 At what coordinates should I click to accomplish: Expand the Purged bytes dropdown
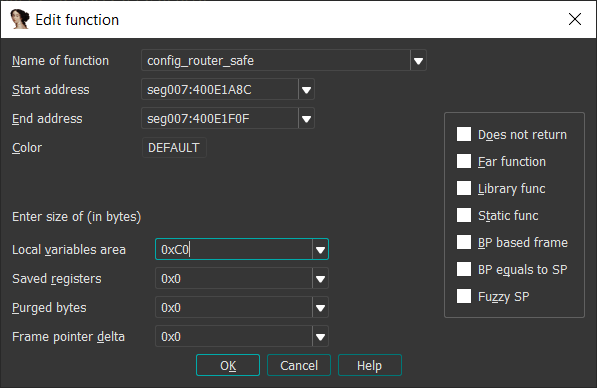pyautogui.click(x=320, y=307)
